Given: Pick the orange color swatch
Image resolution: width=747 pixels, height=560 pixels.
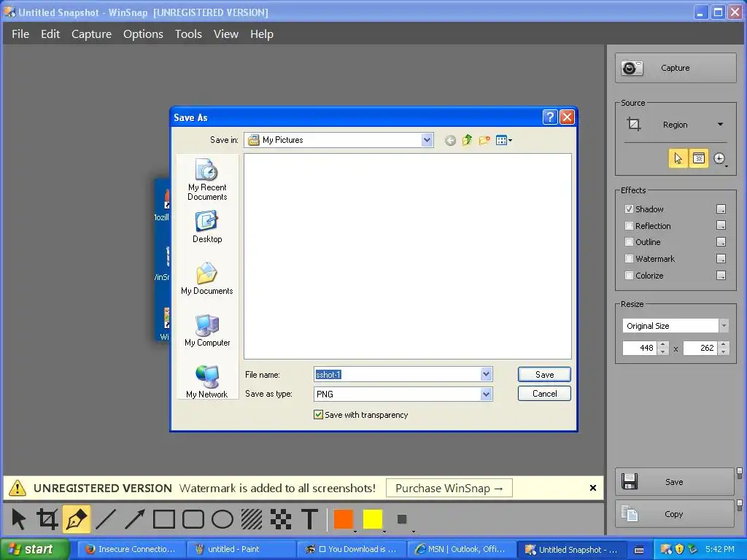Looking at the screenshot, I should pyautogui.click(x=344, y=519).
